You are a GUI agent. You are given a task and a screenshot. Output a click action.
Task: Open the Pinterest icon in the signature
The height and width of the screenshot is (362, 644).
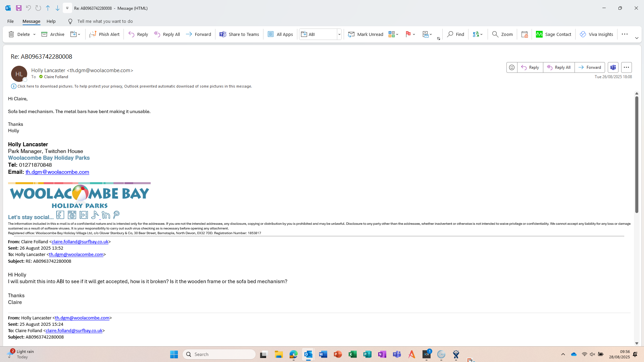point(116,215)
